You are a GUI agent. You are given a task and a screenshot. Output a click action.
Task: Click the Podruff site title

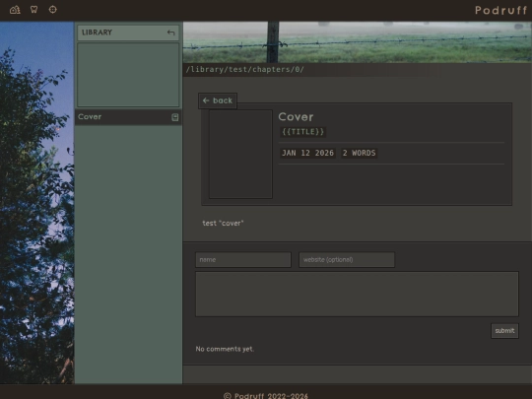pos(500,10)
